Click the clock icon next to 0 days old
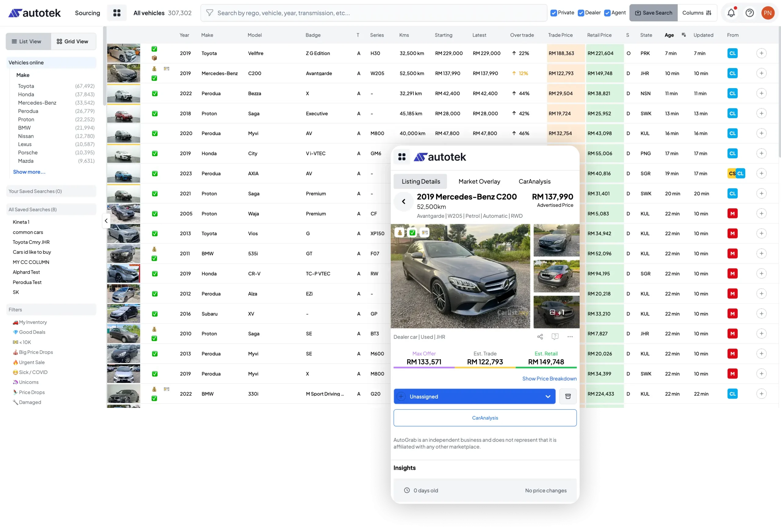 point(407,490)
